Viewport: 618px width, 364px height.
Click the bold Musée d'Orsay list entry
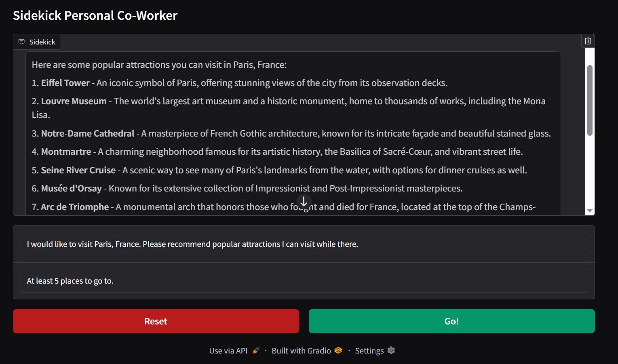71,189
